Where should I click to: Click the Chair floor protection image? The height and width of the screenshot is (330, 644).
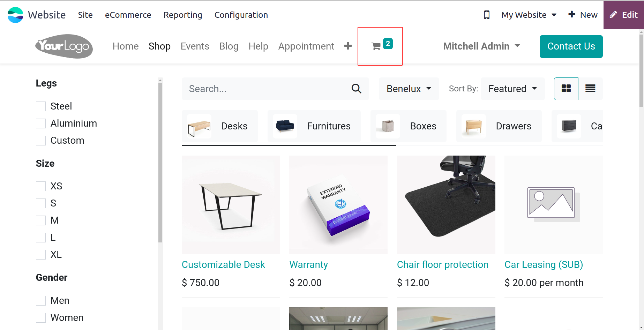coord(446,205)
